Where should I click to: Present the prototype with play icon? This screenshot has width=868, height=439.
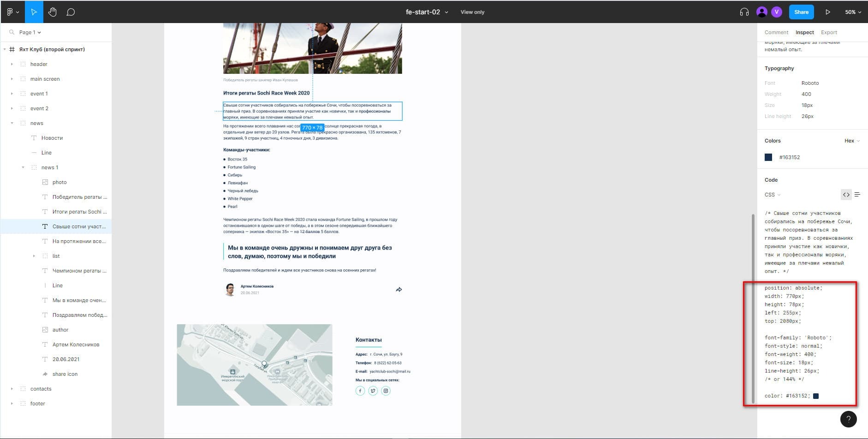(828, 12)
